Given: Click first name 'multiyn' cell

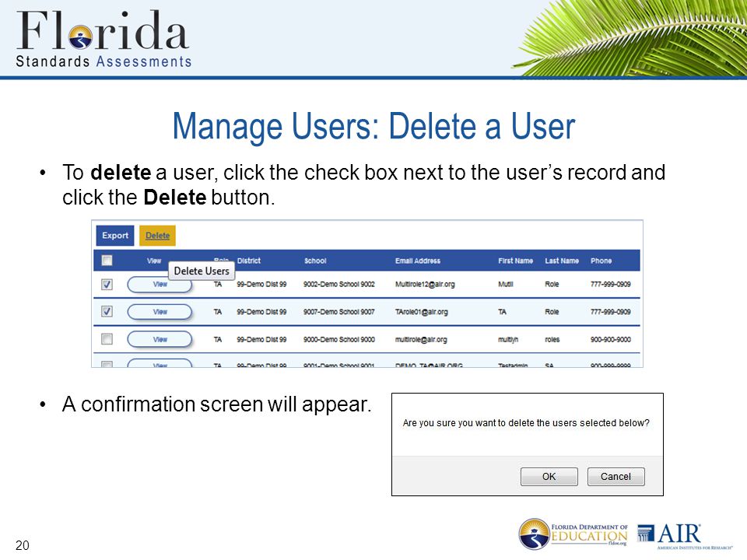Looking at the screenshot, I should [508, 340].
